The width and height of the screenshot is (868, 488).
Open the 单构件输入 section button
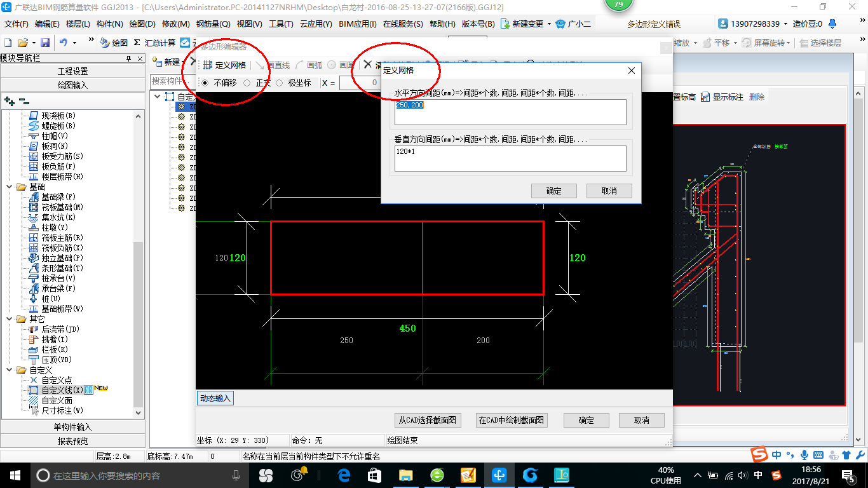(72, 427)
